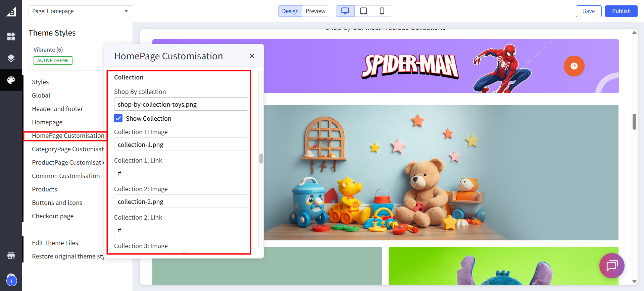The image size is (644, 291).
Task: Click the Collection 2: Link field
Action: pos(181,230)
